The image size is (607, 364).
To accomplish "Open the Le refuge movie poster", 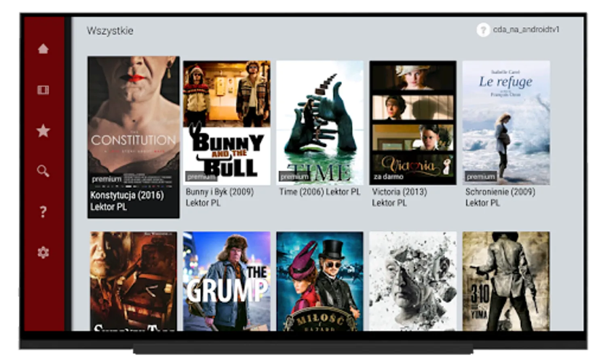I will (506, 123).
